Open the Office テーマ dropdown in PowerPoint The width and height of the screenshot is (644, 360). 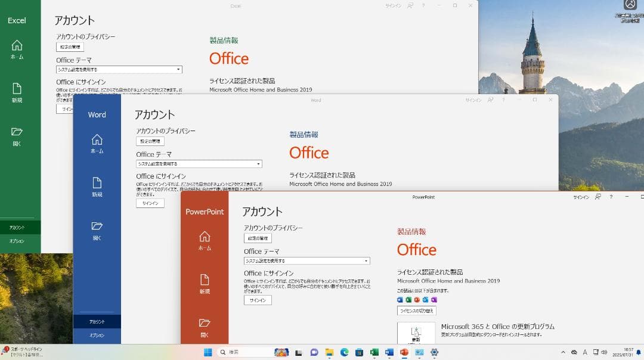coord(366,260)
